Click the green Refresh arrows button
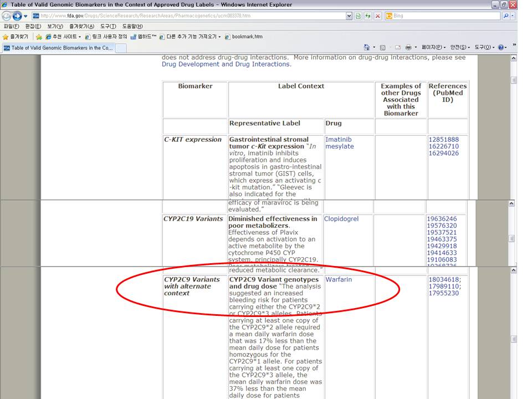Viewport: 532px width, 399px height. pyautogui.click(x=368, y=16)
